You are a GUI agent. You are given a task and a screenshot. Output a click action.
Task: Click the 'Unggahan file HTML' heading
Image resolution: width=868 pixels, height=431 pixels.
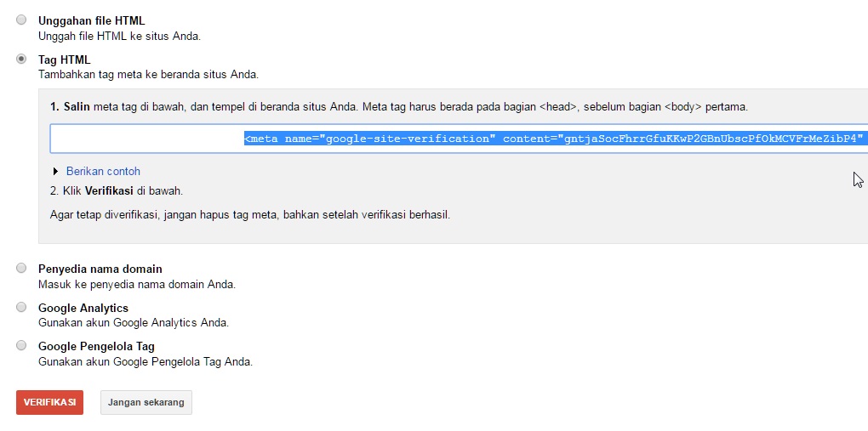(91, 21)
